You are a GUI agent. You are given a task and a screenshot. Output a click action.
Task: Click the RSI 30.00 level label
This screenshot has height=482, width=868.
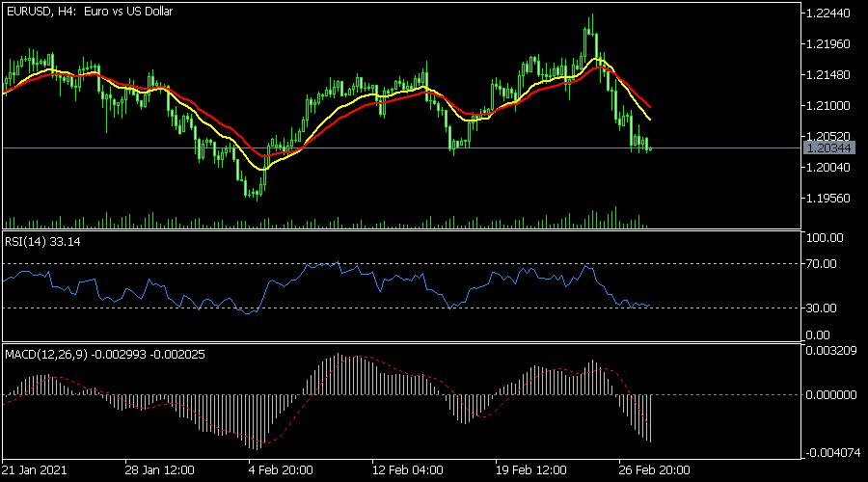click(x=822, y=308)
